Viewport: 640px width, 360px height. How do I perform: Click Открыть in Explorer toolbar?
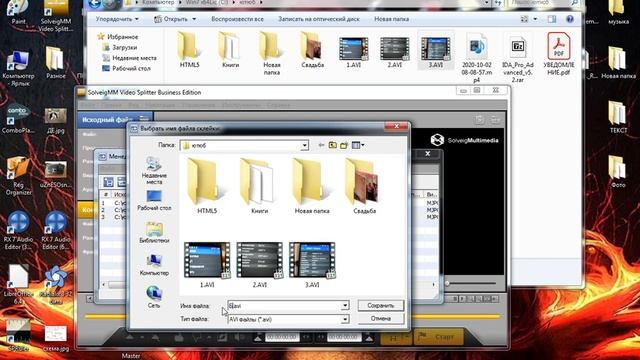point(175,19)
